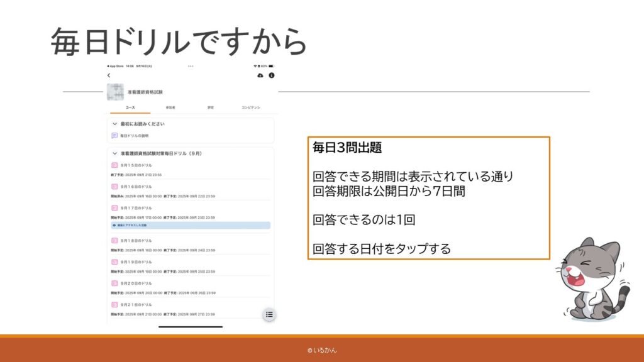Open the 9月19日のドリル link
Screen dimensions: 644x362
[136, 262]
